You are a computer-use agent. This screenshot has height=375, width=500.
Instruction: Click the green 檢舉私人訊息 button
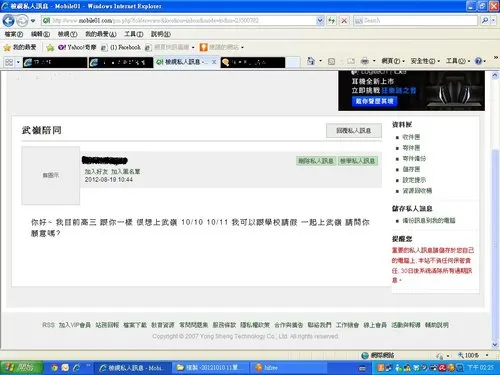click(357, 161)
